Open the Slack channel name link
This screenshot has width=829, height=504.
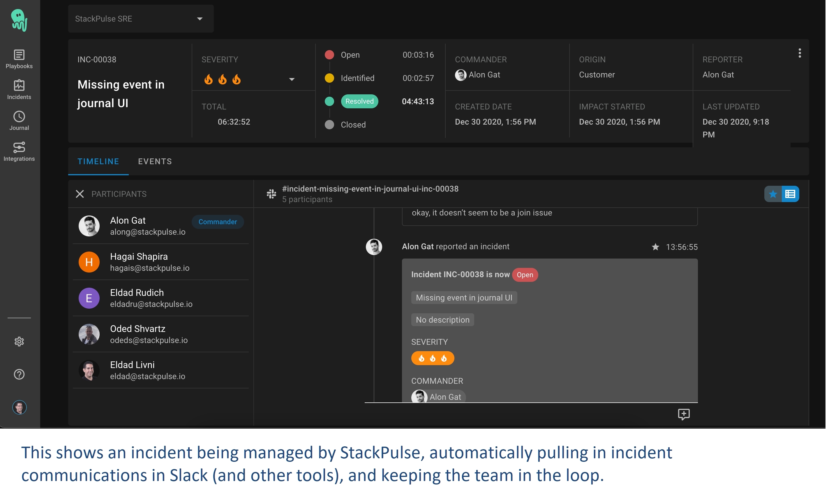point(370,189)
